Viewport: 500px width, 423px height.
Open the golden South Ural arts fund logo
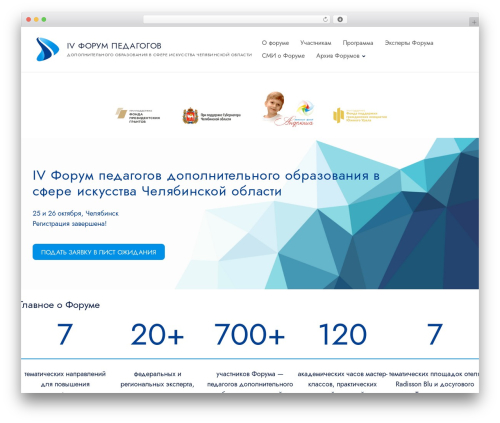point(360,115)
